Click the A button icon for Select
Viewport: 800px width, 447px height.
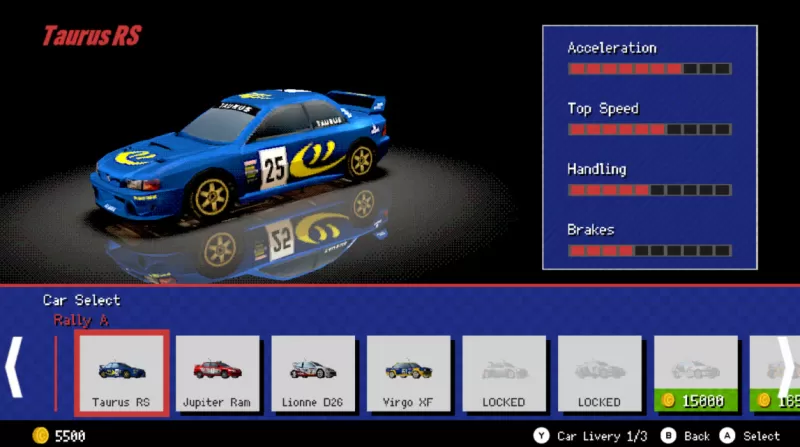click(x=727, y=436)
